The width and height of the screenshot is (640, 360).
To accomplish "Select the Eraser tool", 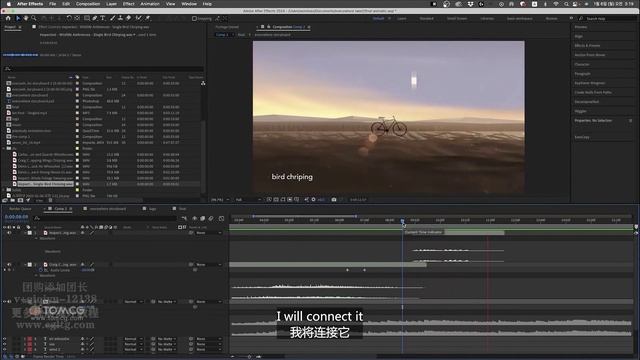I will click(128, 18).
